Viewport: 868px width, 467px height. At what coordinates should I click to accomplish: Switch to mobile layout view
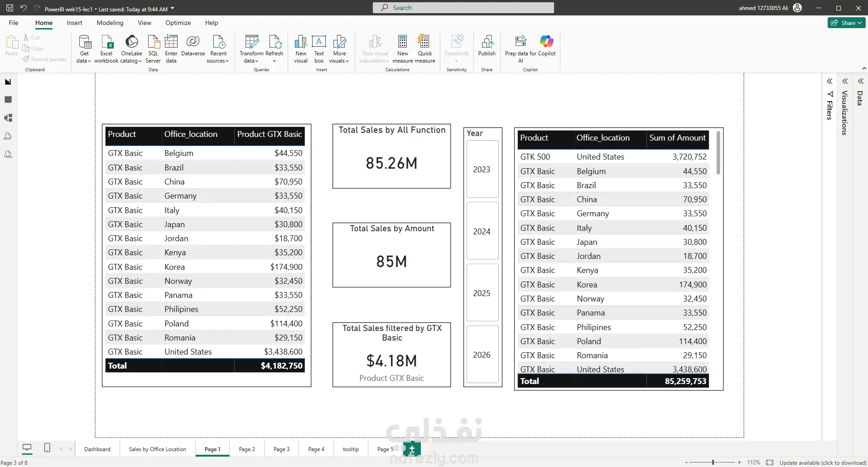[47, 448]
